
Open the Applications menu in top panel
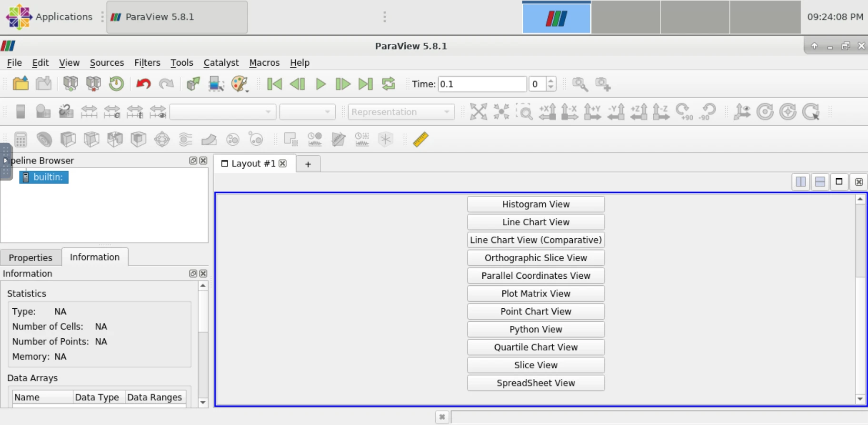click(50, 17)
